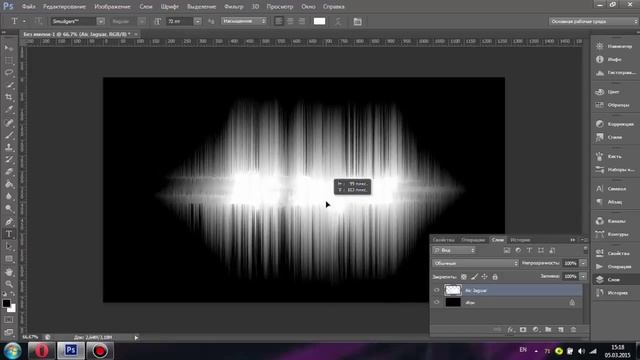Create new adjustment layer icon
This screenshot has height=360, width=640.
[536, 329]
